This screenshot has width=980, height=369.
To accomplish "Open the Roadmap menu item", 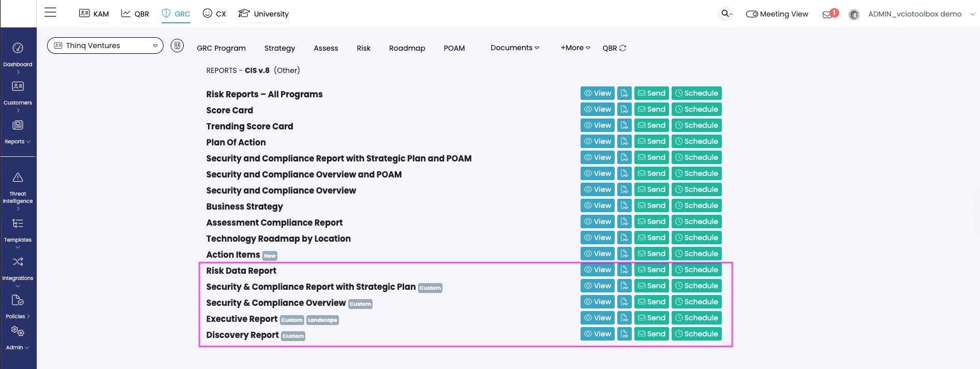I will coord(407,48).
